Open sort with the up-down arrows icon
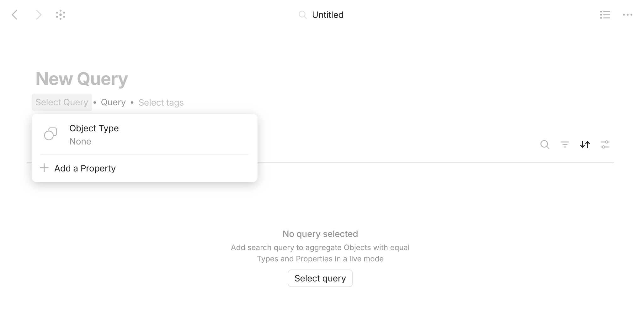The image size is (644, 309). tap(585, 144)
